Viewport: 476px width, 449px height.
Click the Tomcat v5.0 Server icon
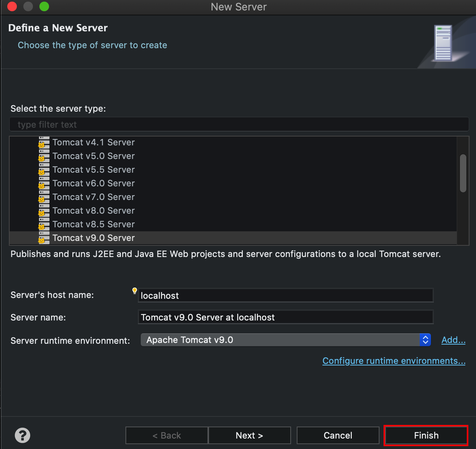coord(44,156)
